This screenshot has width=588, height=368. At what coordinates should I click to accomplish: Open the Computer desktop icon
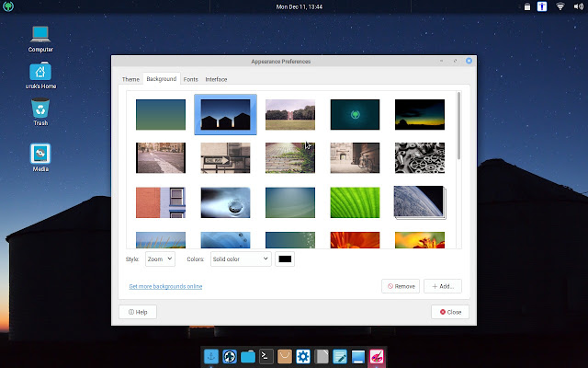[40, 39]
